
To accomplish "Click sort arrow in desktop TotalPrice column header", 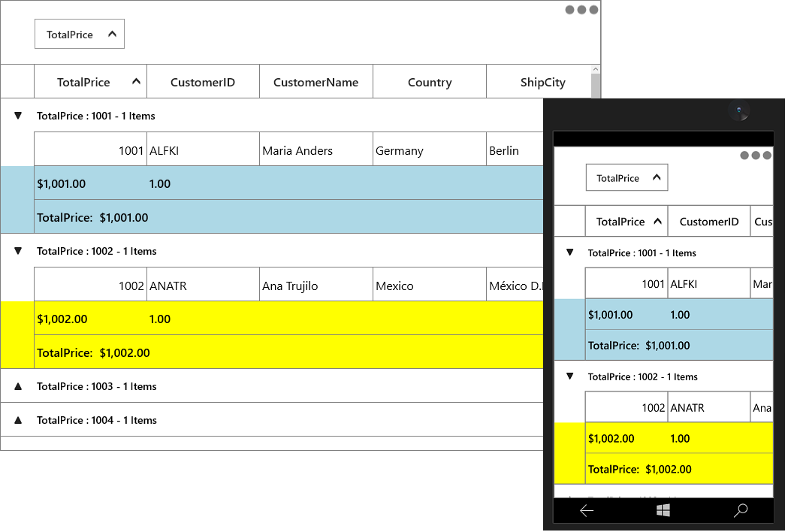I will click(x=136, y=82).
